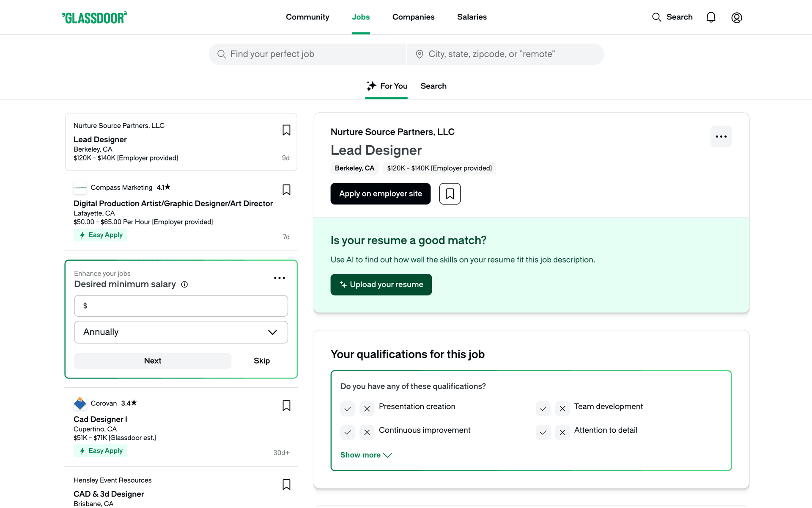Viewport: 812px width, 508px height.
Task: Click the header Search text link
Action: pos(680,17)
